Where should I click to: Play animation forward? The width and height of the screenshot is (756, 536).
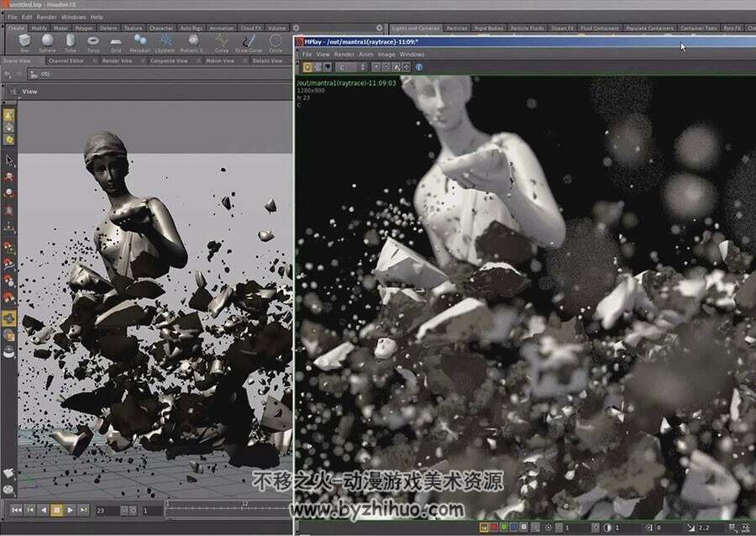tap(71, 510)
